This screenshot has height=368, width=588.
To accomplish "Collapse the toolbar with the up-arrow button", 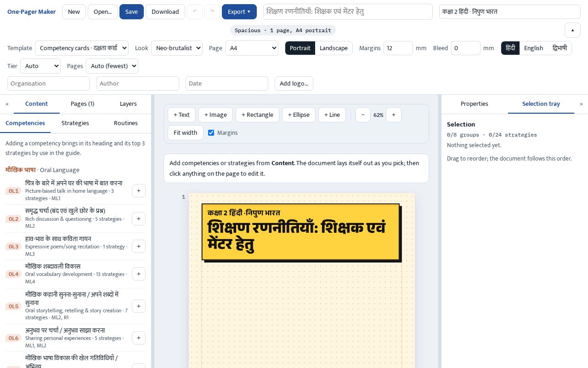I will coord(572,30).
